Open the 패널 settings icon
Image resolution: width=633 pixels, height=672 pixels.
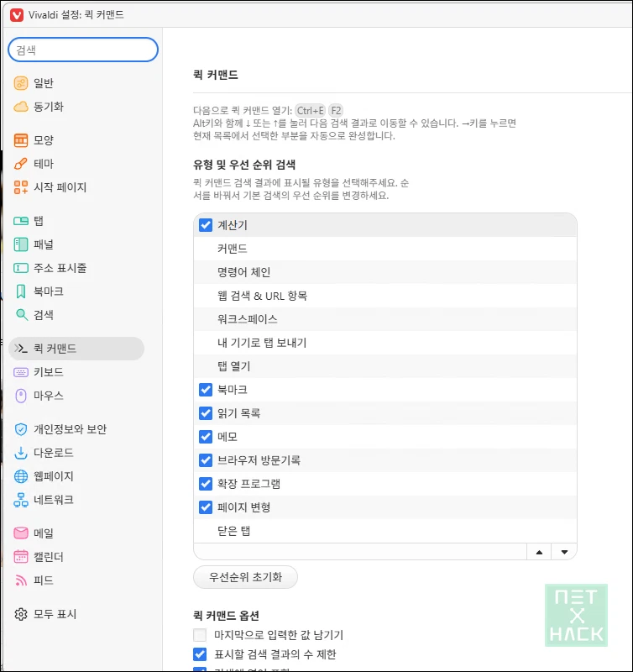20,244
